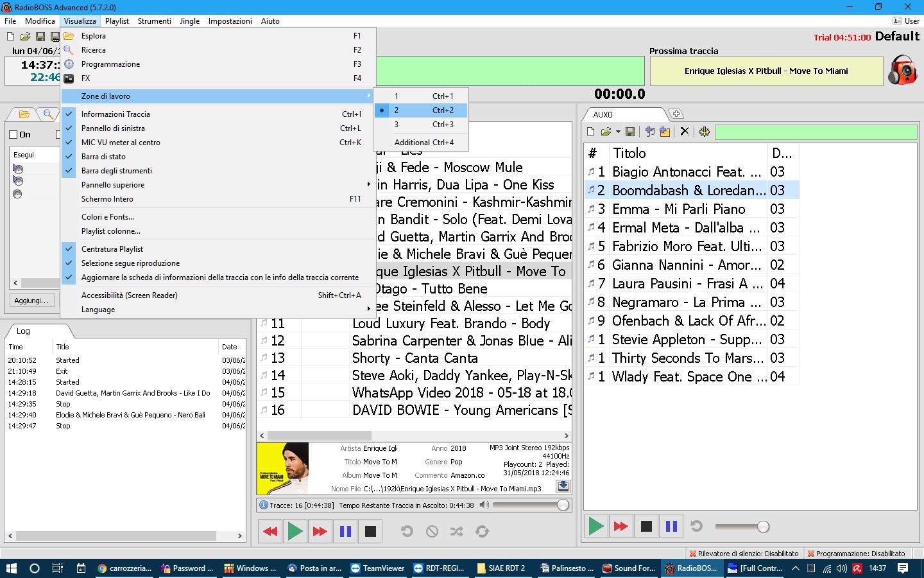
Task: Create new playlist in AUX0 toolbar
Action: point(591,132)
